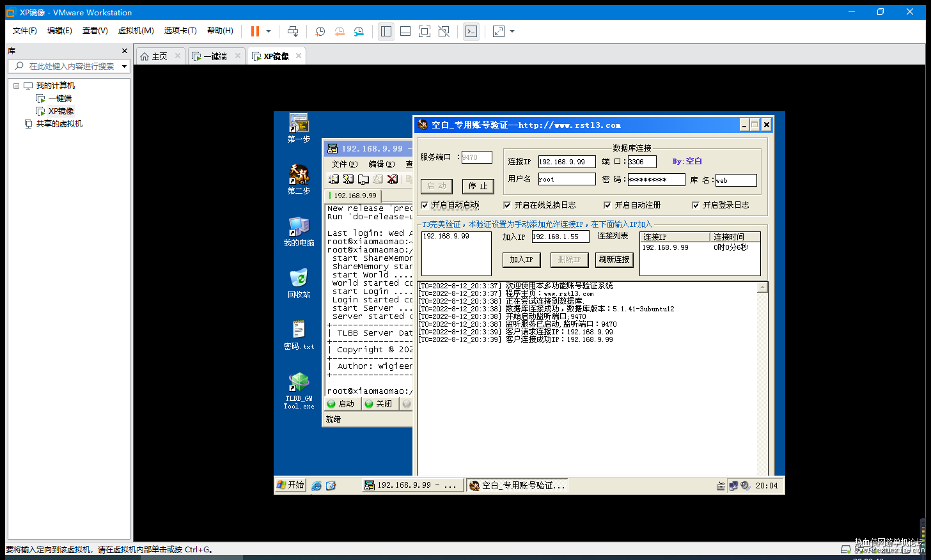Open the XP 开始 start button
931x560 pixels.
click(x=290, y=485)
